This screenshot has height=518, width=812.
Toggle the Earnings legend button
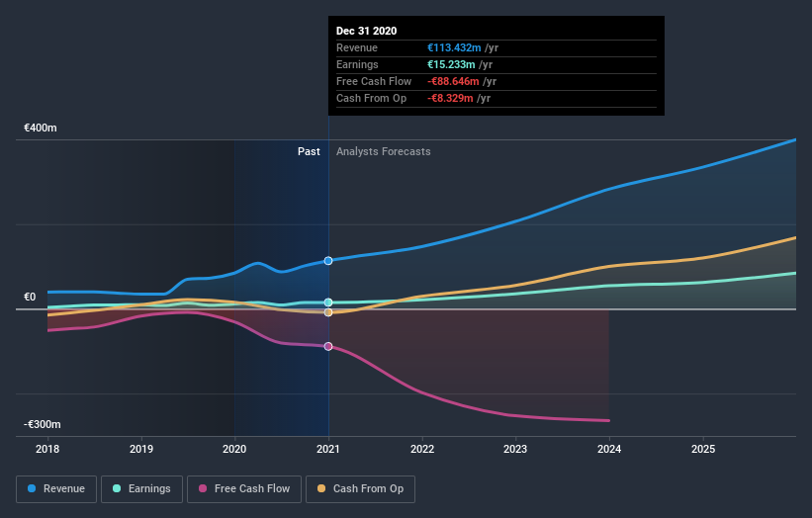[141, 489]
